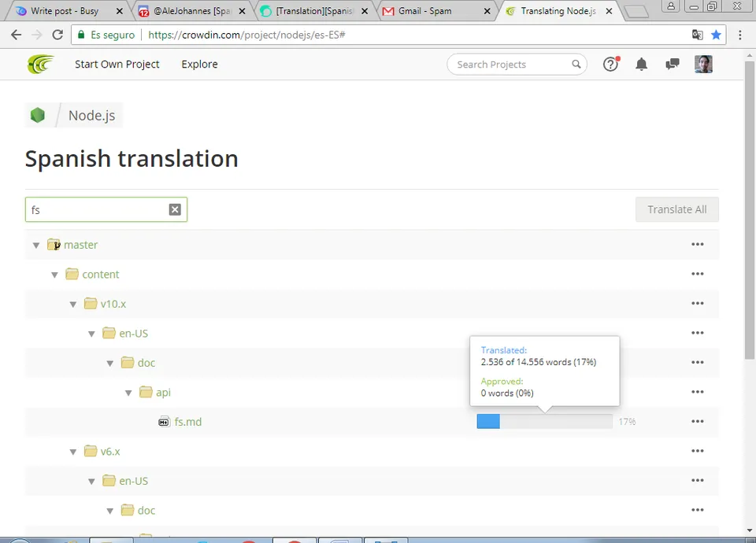Open the more options dots for content row
756x543 pixels.
[697, 274]
